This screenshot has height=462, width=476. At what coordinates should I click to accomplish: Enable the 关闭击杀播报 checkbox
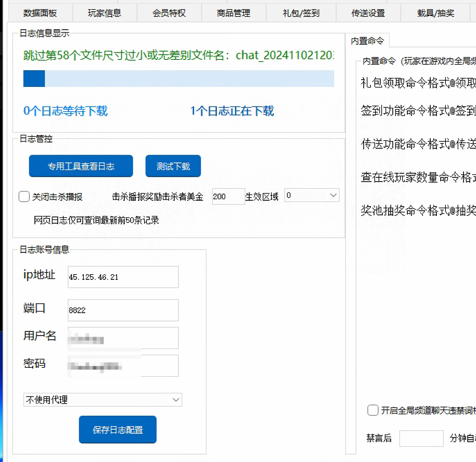click(24, 197)
